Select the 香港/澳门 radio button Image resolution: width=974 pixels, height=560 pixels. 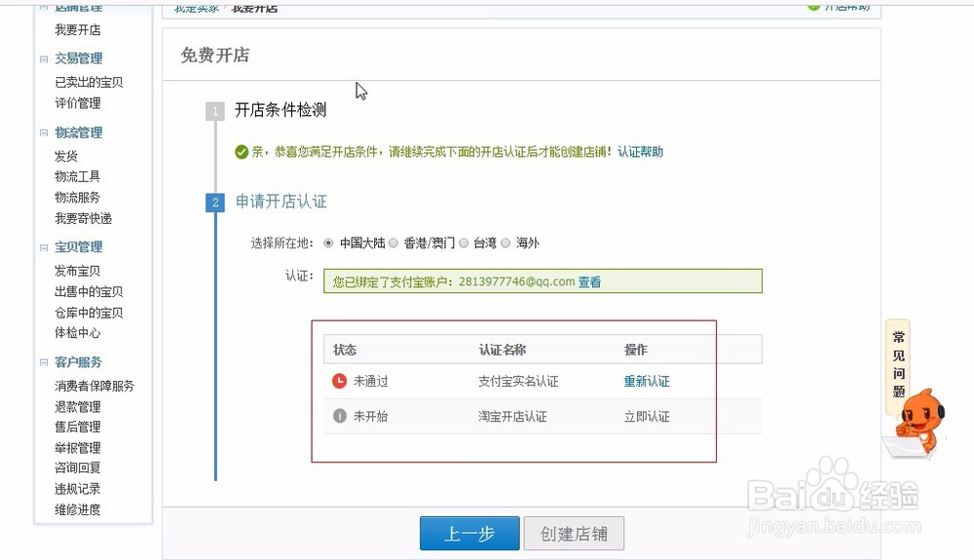(x=393, y=243)
